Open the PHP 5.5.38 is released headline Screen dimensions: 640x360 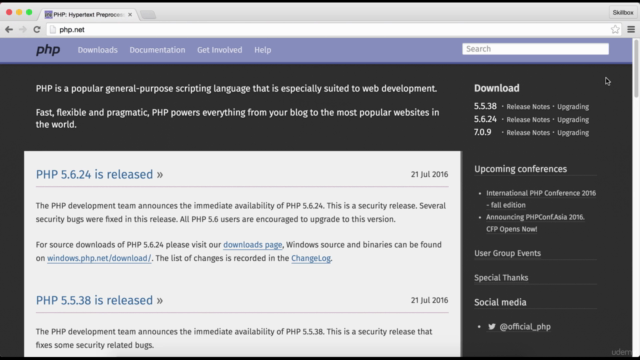(99, 300)
